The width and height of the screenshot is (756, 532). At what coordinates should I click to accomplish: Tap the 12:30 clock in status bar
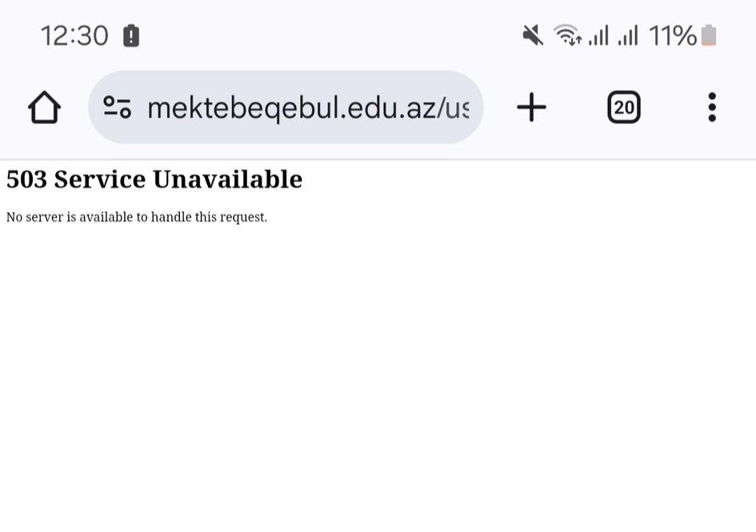coord(74,36)
